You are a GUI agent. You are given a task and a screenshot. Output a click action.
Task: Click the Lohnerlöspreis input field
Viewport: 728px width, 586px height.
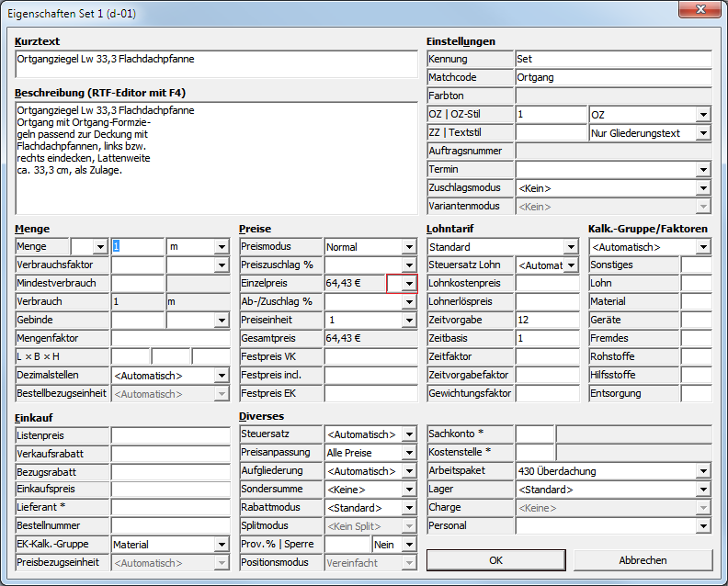pos(548,302)
